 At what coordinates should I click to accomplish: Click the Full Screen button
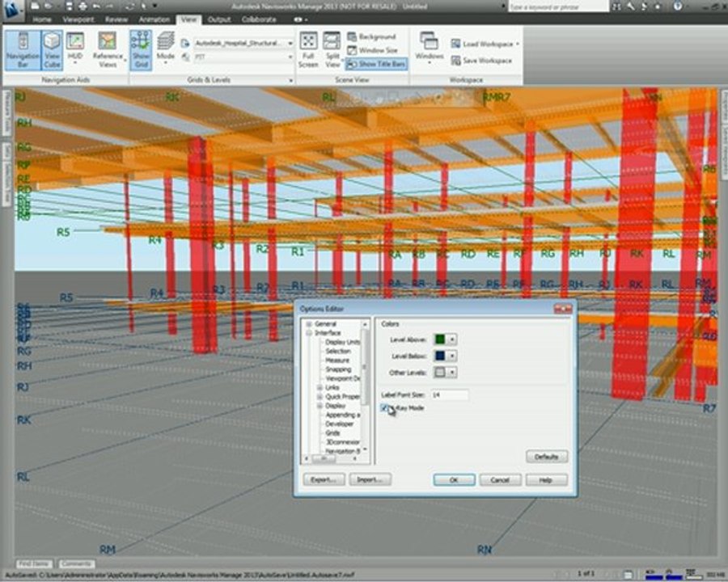(x=308, y=50)
